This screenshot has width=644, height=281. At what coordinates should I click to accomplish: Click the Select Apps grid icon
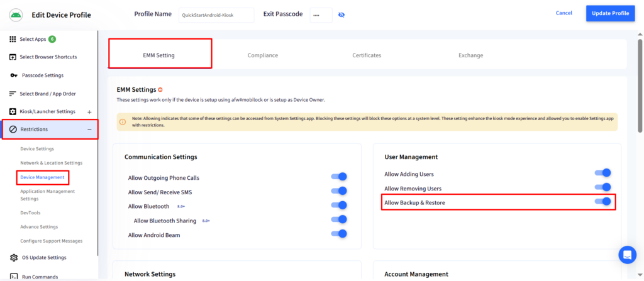(x=13, y=40)
